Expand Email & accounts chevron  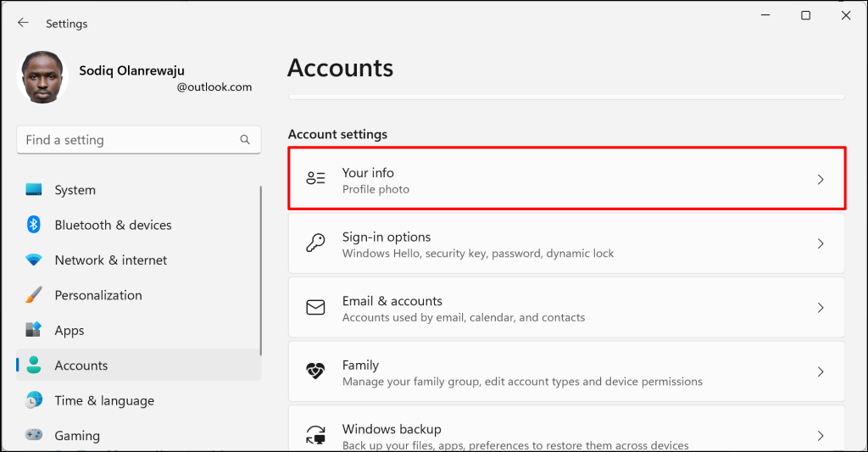820,308
